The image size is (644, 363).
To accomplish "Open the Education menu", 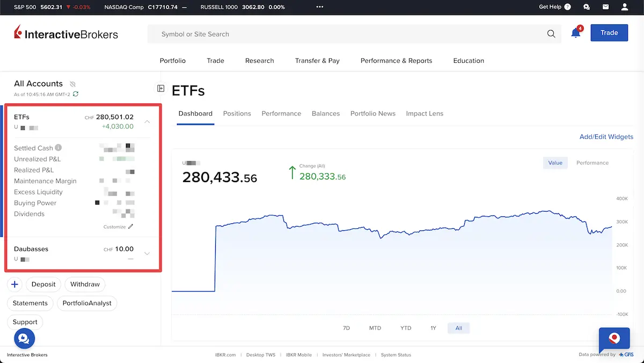I will (x=469, y=61).
